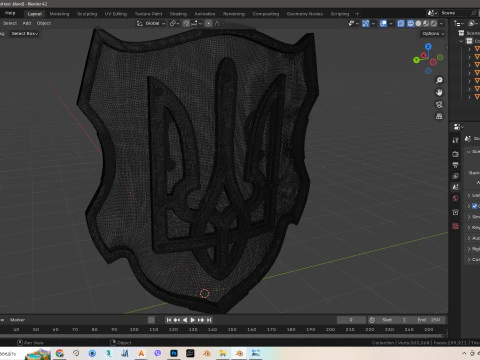Open the Scene properties tab
This screenshot has width=480, height=360.
pos(455,187)
